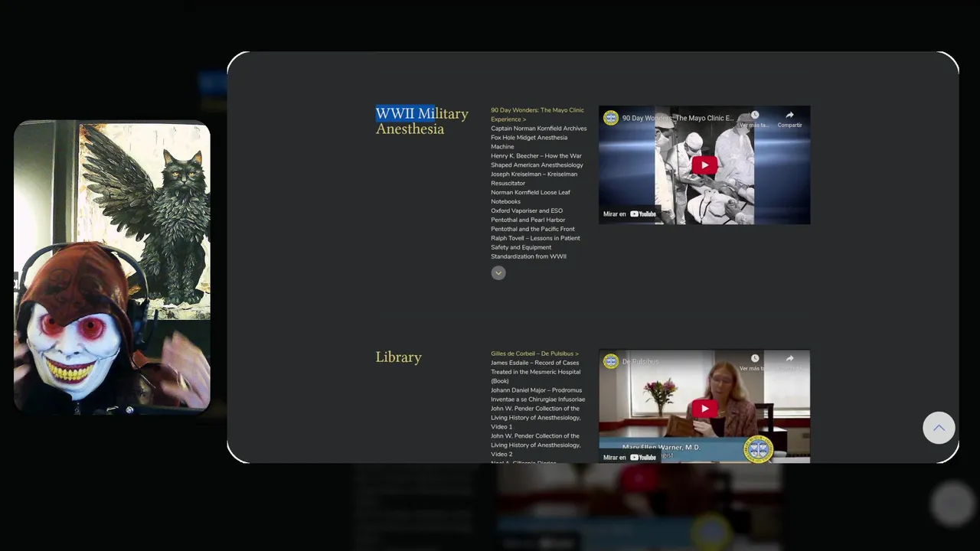Click the Ver más tarde clock icon on 90 Day Wonders video
The width and height of the screenshot is (980, 551).
point(755,116)
